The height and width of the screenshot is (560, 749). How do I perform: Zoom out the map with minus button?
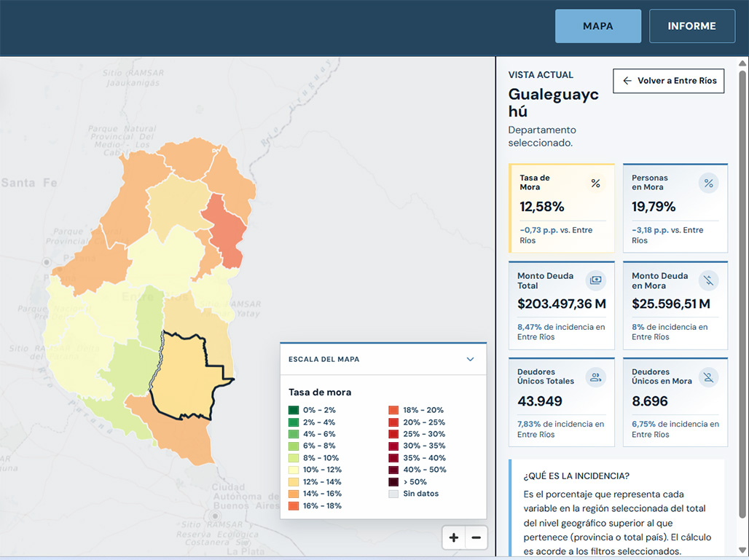point(477,537)
